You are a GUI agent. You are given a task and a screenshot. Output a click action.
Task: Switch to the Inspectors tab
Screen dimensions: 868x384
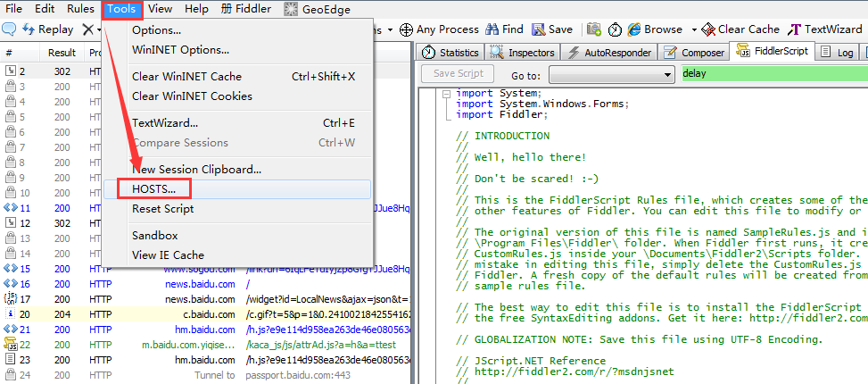coord(523,52)
